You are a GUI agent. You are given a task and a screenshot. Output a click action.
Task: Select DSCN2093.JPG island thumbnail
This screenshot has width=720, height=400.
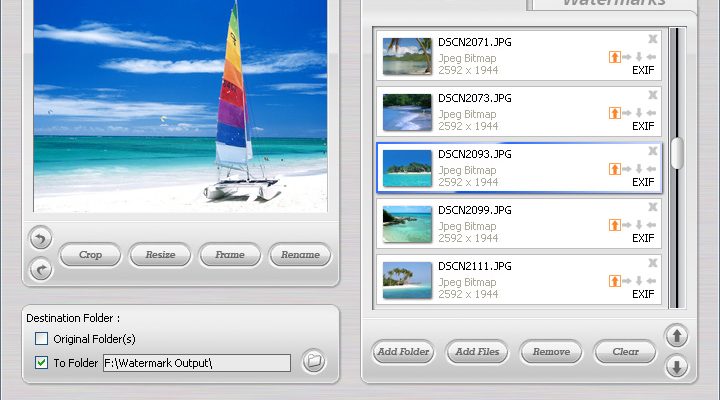[407, 168]
